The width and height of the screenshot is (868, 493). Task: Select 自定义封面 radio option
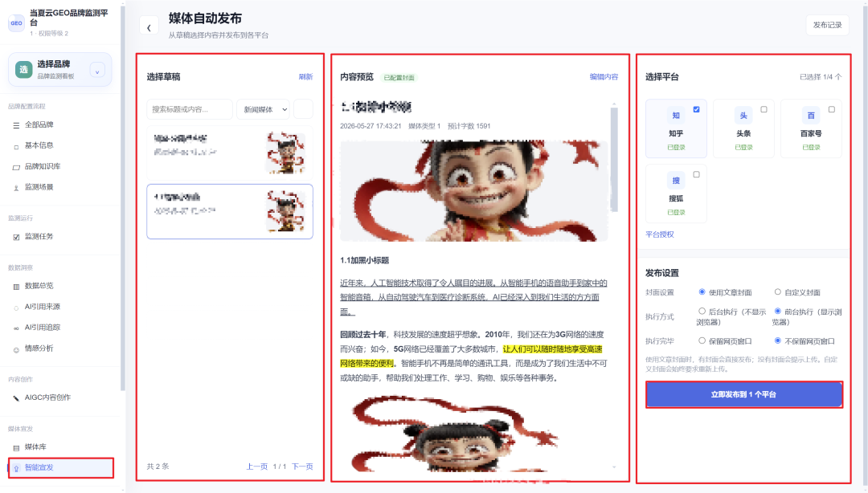pos(778,291)
